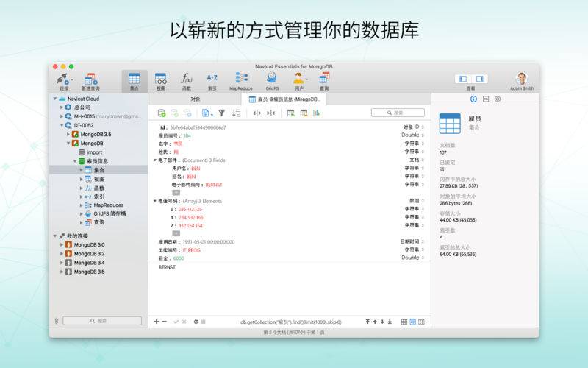Go to the next document arrow
Viewport: 588px width, 368px height.
coord(382,322)
